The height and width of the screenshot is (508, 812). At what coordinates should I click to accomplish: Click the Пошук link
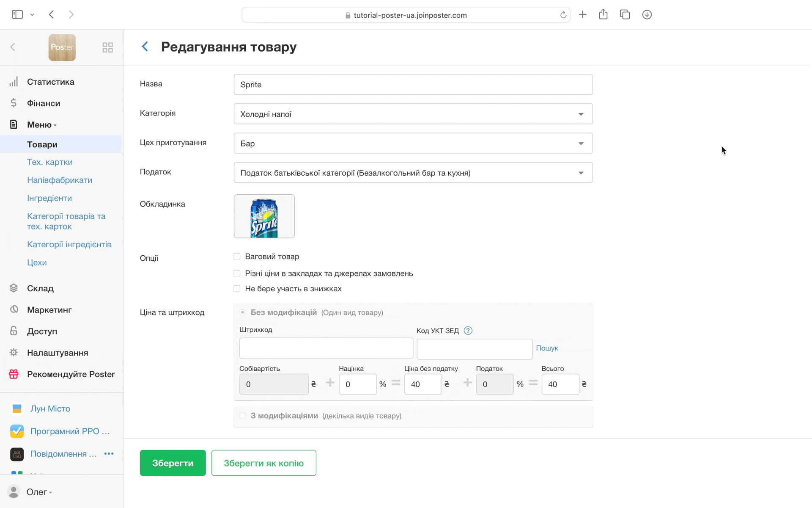pyautogui.click(x=547, y=348)
